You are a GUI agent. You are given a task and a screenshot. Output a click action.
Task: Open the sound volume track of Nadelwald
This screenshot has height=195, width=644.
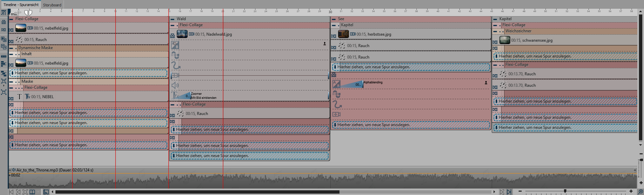pos(175,85)
